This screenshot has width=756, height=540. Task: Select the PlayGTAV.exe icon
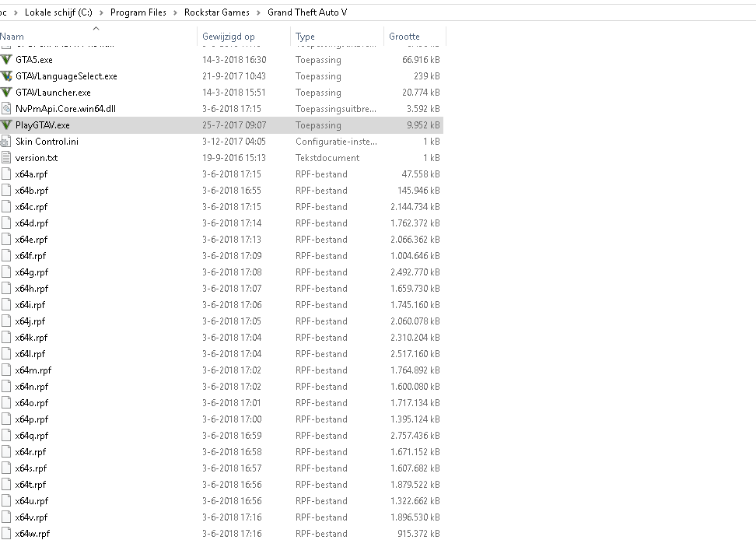coord(6,125)
